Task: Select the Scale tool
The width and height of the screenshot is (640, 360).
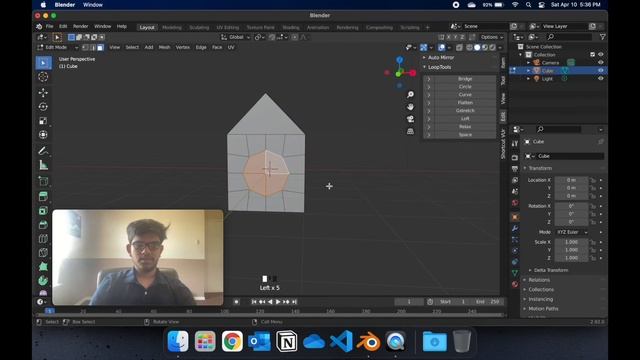Action: tap(43, 121)
